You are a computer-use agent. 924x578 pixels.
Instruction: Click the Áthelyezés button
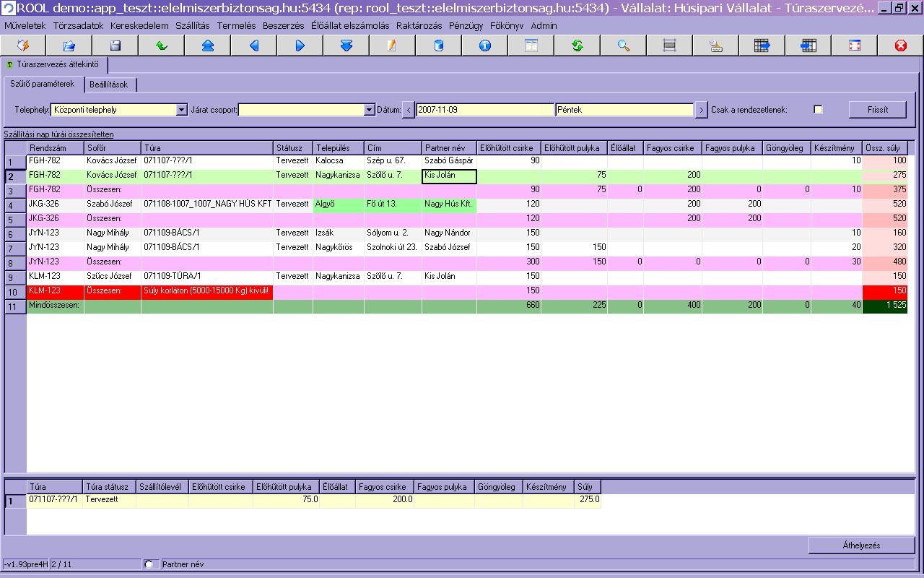pyautogui.click(x=861, y=545)
